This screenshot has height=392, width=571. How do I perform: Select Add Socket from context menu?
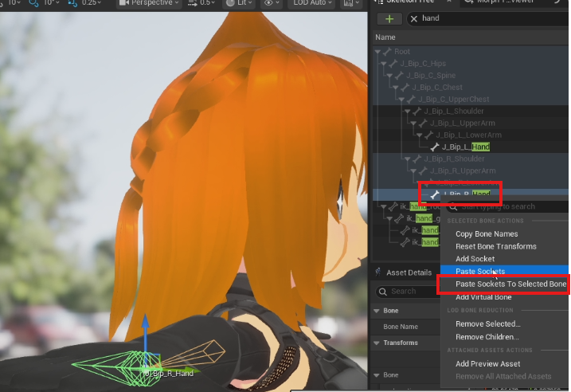tap(475, 259)
